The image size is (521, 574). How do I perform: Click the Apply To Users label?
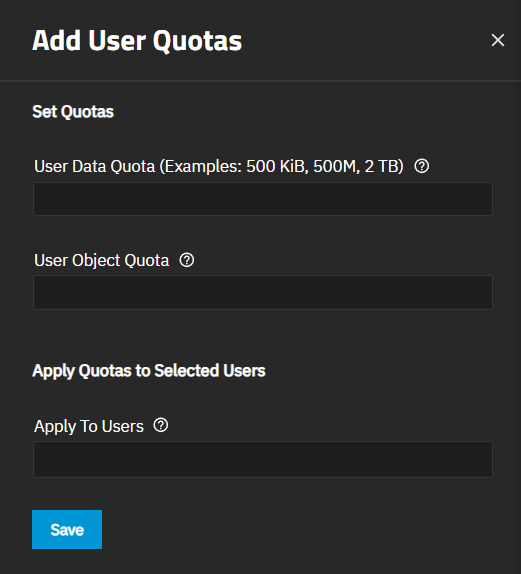click(x=89, y=426)
